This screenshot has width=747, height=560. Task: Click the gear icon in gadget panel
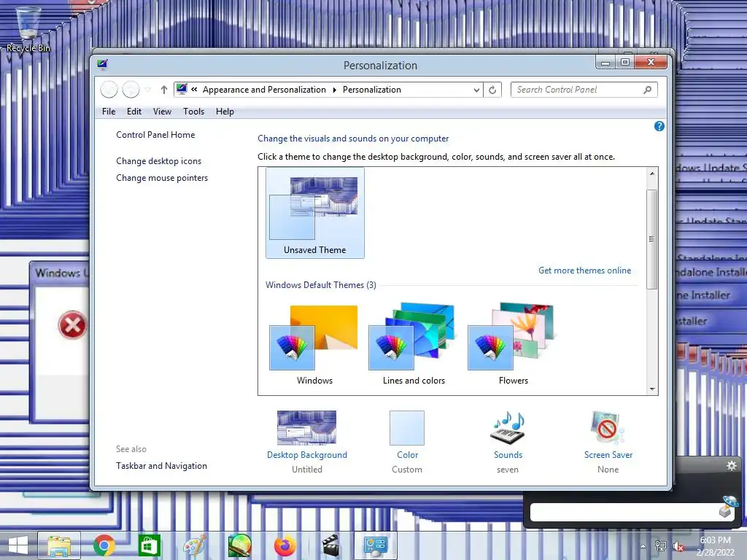pos(731,465)
